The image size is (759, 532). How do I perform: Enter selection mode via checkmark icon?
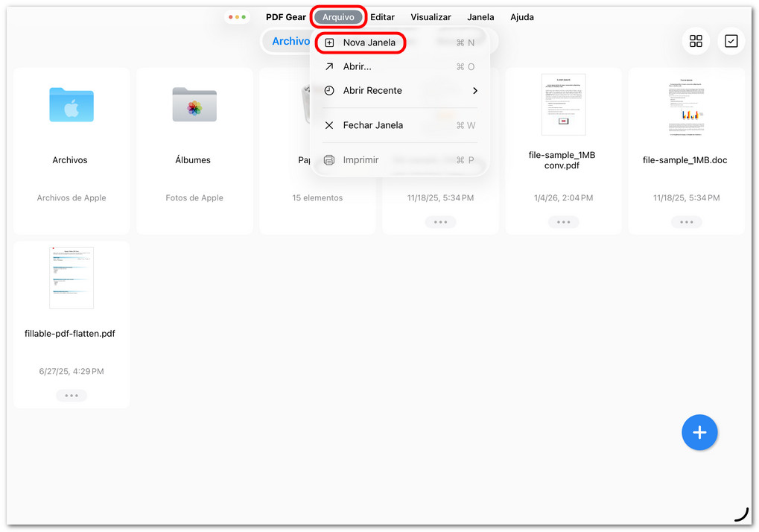[731, 41]
